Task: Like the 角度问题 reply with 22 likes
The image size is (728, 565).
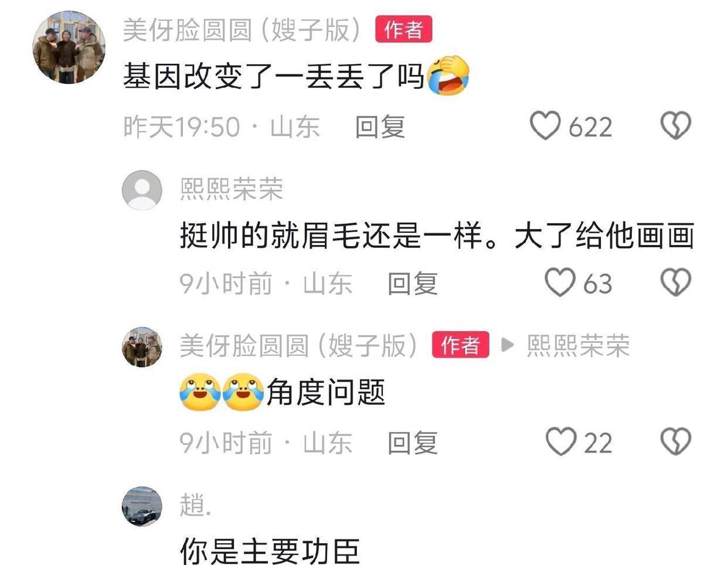Action: (561, 441)
